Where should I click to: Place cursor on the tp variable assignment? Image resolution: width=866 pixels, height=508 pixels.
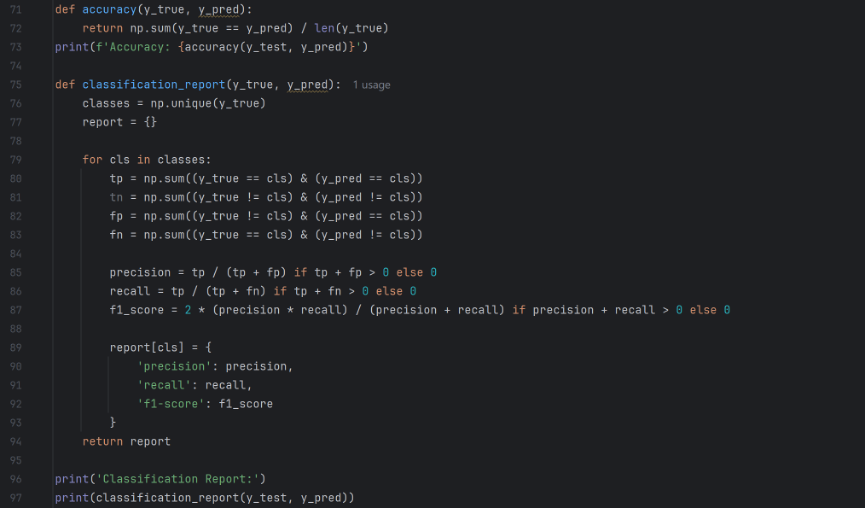click(116, 178)
